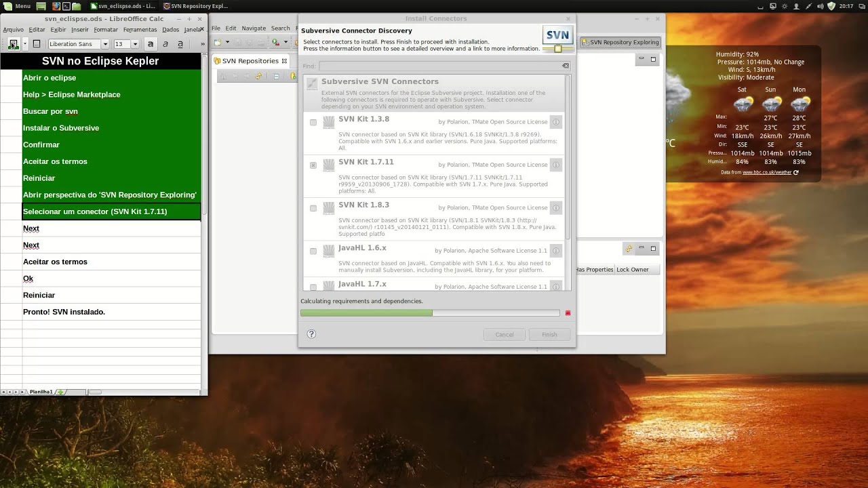Click the Eclipse run external tools icon
Screen dimensions: 868x488
tap(275, 42)
